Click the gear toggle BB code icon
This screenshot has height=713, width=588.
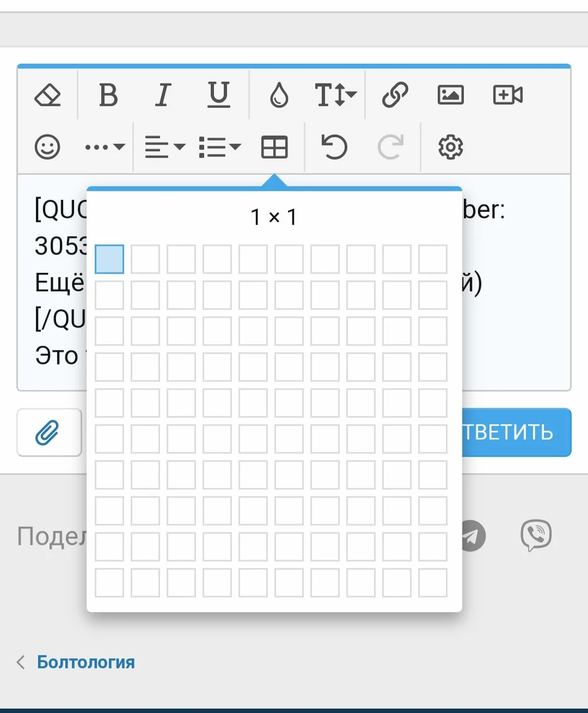coord(450,147)
